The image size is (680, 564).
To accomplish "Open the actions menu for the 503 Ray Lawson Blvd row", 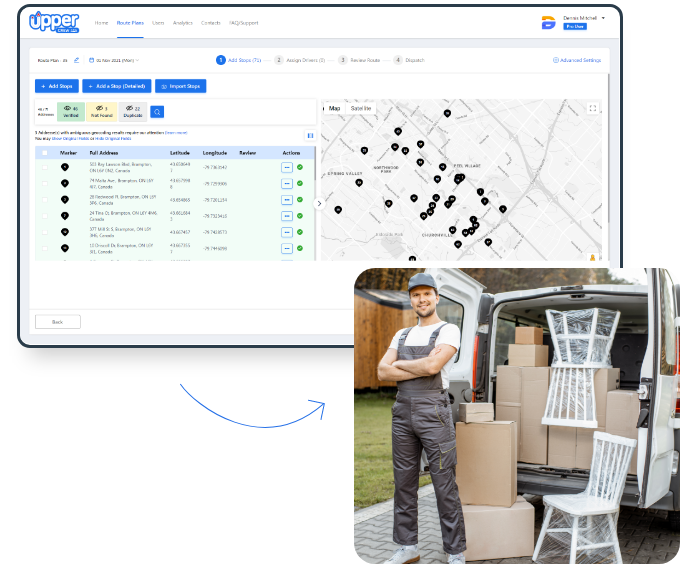I will (287, 167).
